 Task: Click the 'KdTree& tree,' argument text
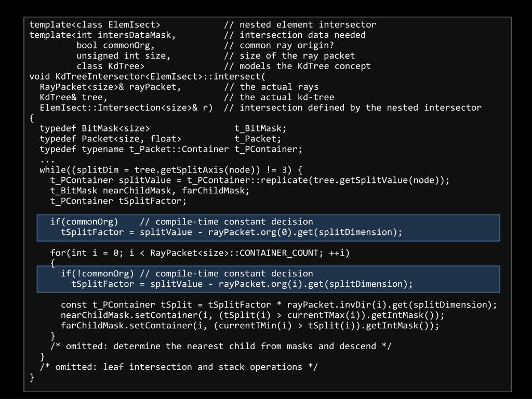click(x=73, y=97)
